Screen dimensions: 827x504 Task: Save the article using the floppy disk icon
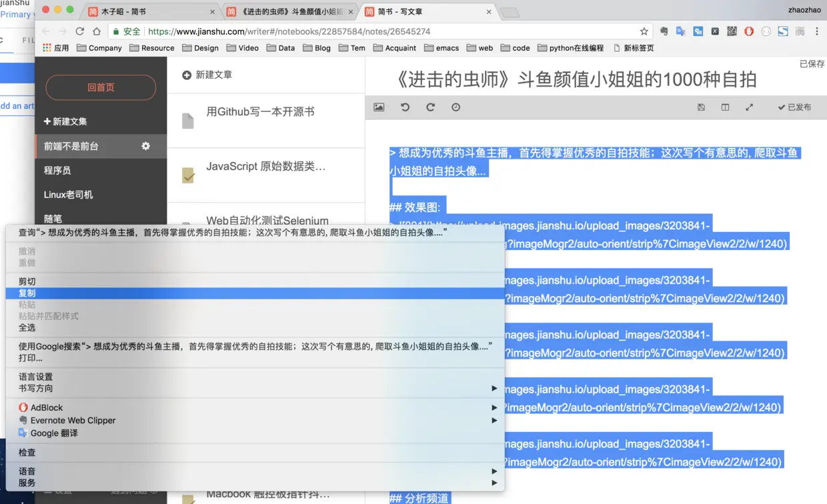[701, 107]
